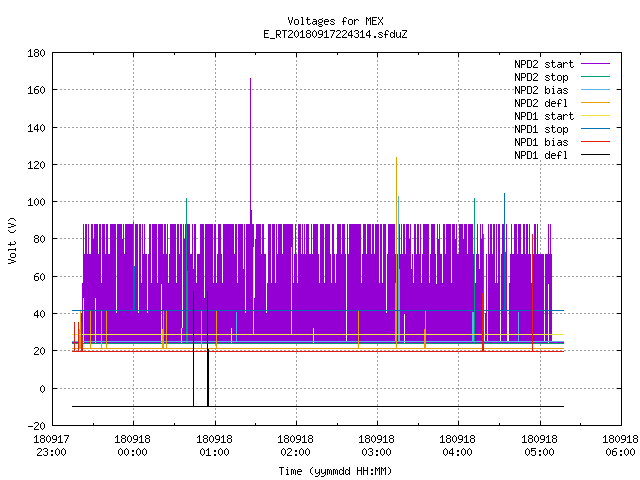Image resolution: width=640 pixels, height=480 pixels.
Task: Click the green NPD2 stop legend line
Action: pyautogui.click(x=595, y=77)
